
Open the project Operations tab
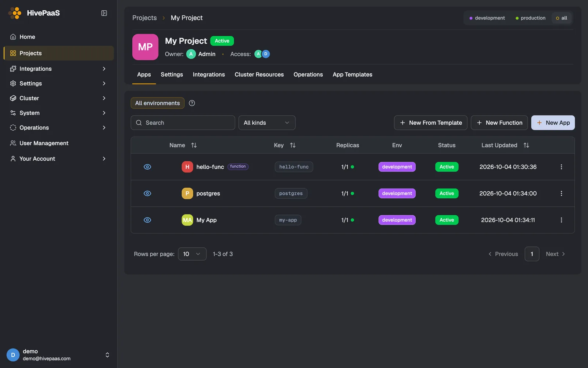click(308, 74)
